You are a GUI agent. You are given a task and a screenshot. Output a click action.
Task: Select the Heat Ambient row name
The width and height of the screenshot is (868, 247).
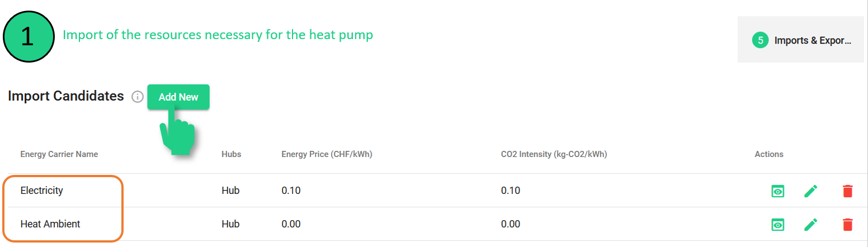[50, 224]
